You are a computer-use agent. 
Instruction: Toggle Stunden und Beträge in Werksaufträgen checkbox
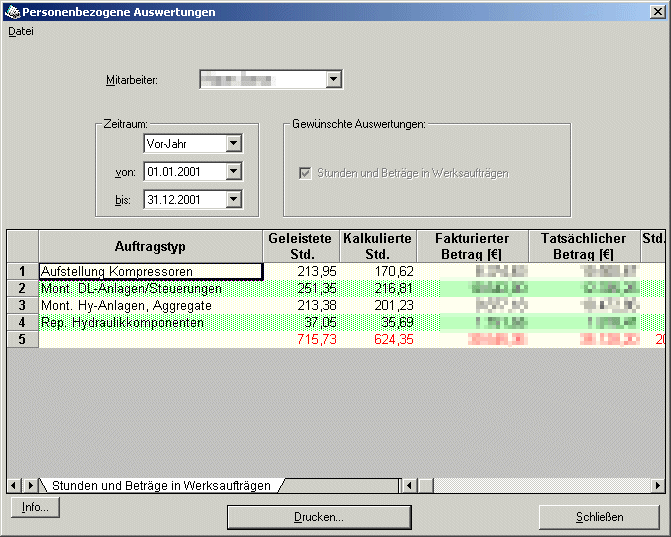[305, 173]
